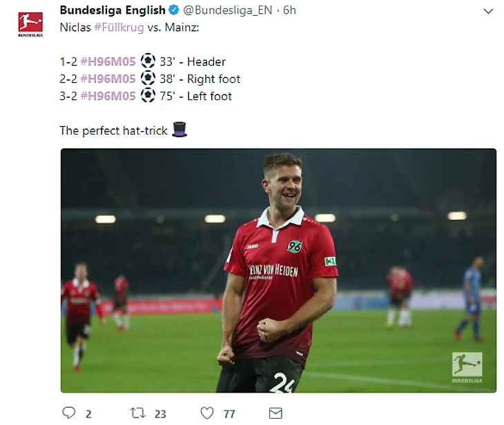Click the direct message envelope icon
504x425 pixels.
click(275, 413)
